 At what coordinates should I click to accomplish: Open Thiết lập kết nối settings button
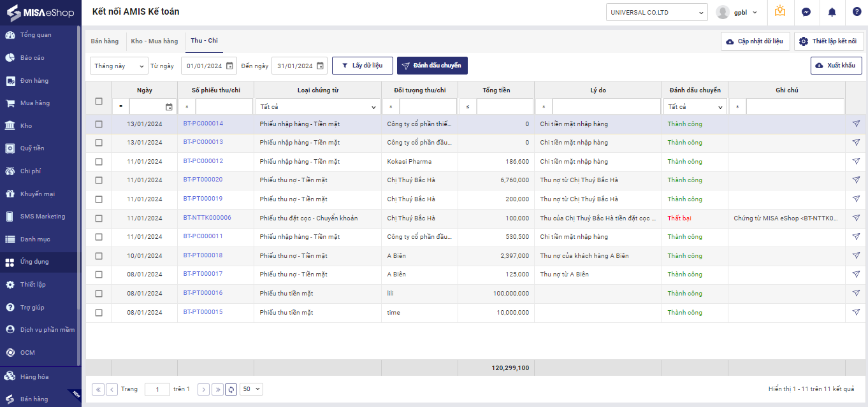(x=828, y=41)
